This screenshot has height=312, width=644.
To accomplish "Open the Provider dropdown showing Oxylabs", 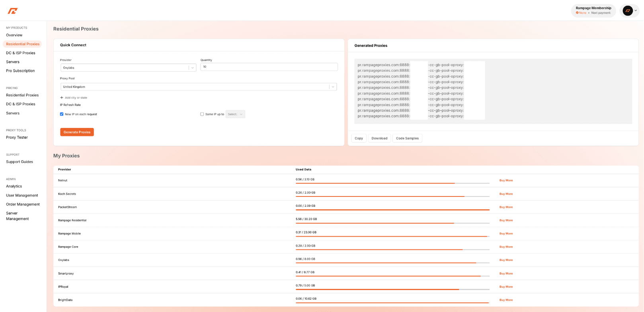I will (x=128, y=68).
